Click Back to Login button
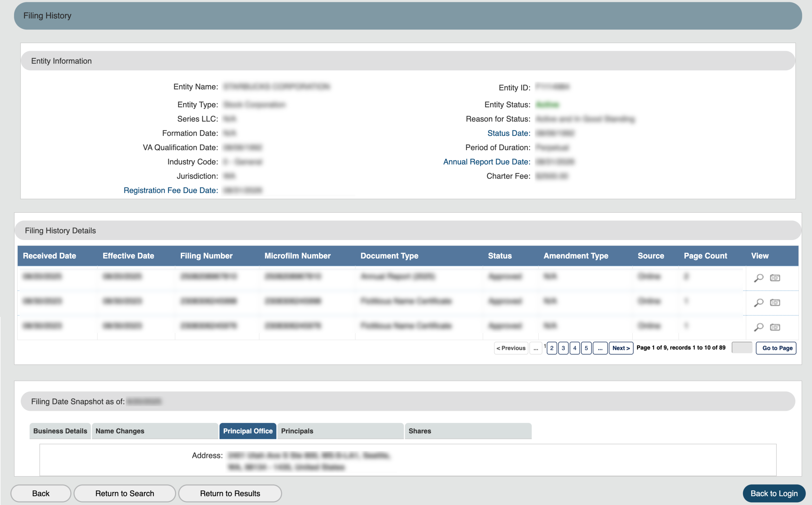The image size is (812, 505). pos(774,493)
